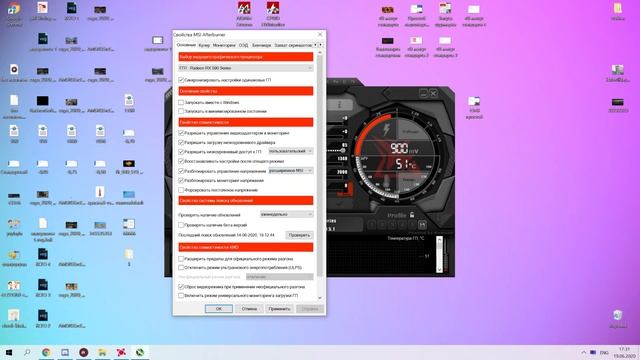This screenshot has height=360, width=640.
Task: Enable 'Форсировать постоянное напряжение'
Action: click(181, 190)
